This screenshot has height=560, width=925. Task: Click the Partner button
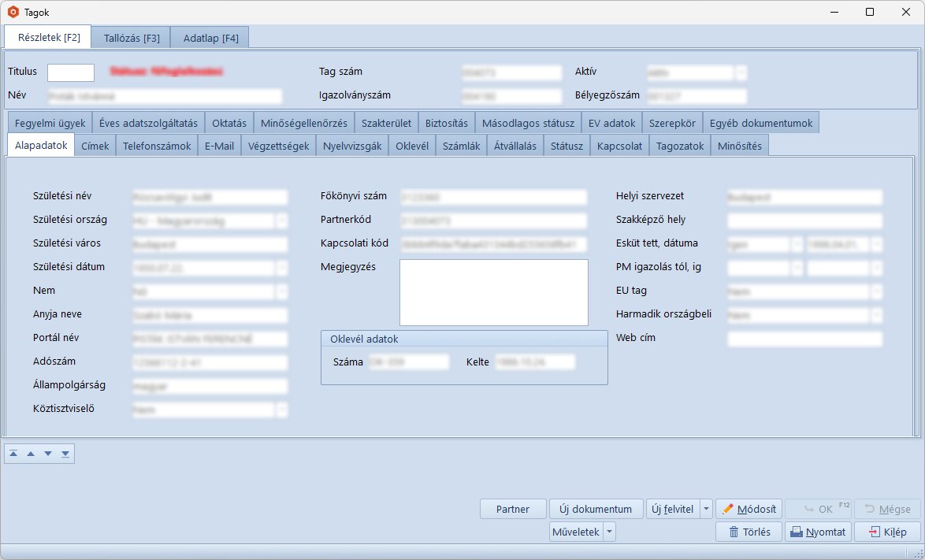point(513,509)
